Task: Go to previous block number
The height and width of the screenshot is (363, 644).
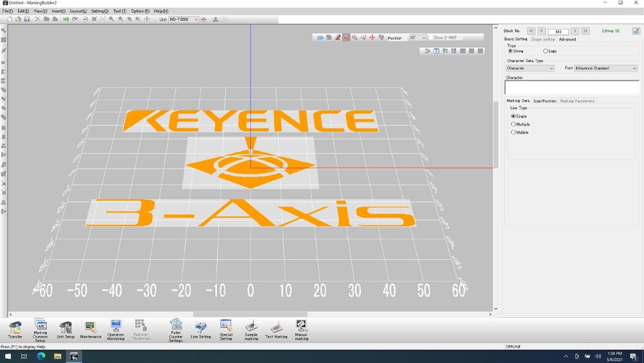Action: point(542,31)
